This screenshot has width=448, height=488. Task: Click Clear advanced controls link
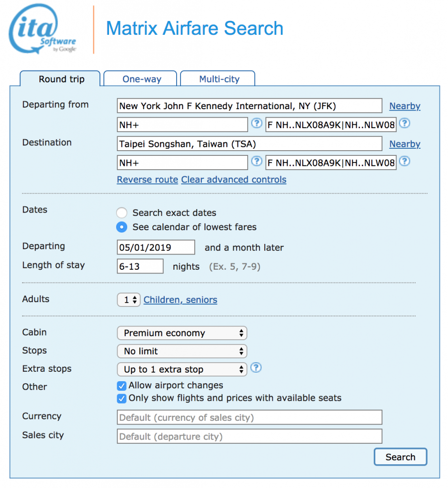(234, 180)
